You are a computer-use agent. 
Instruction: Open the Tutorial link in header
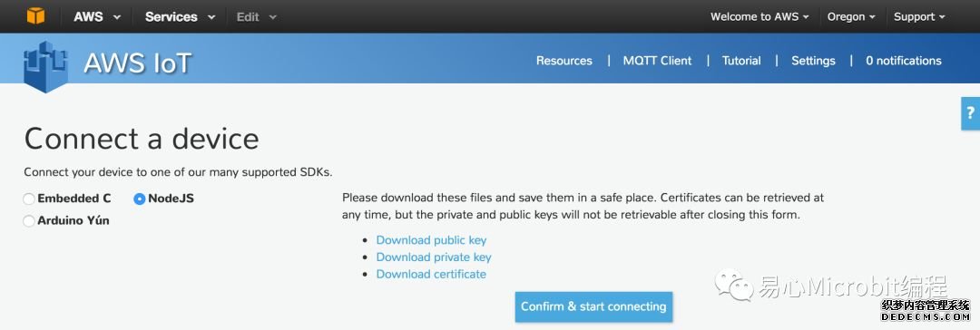[741, 61]
